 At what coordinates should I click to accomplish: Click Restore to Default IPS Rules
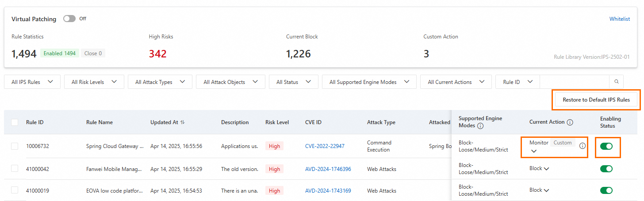coord(596,100)
